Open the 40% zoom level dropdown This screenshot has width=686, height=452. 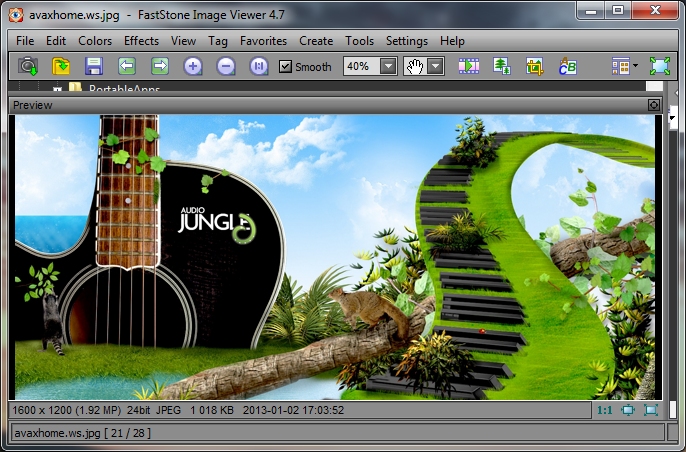click(x=388, y=67)
